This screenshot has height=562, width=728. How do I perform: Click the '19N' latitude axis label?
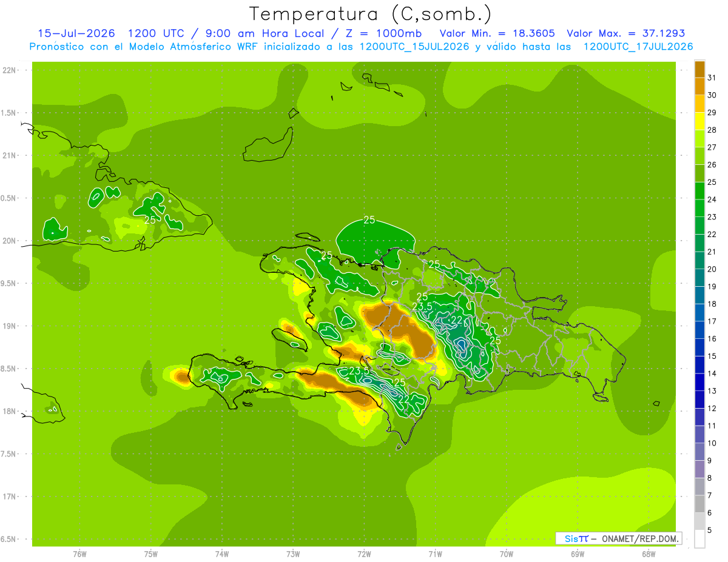point(8,326)
